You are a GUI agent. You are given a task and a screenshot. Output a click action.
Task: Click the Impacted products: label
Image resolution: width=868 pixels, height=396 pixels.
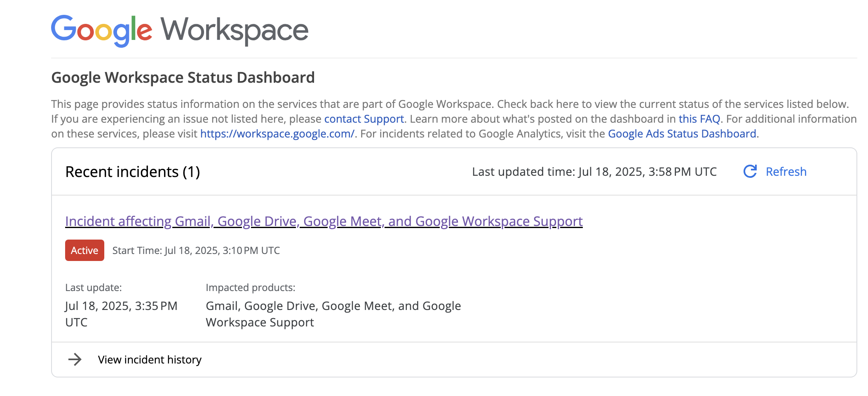pos(250,287)
